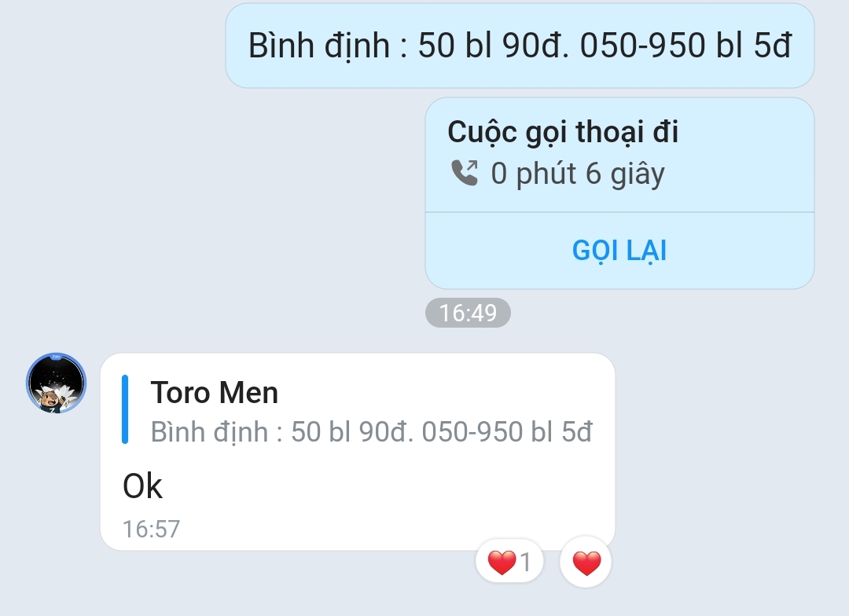Tap the voice call card bubble
Viewport: 849px width, 616px height.
(x=619, y=193)
